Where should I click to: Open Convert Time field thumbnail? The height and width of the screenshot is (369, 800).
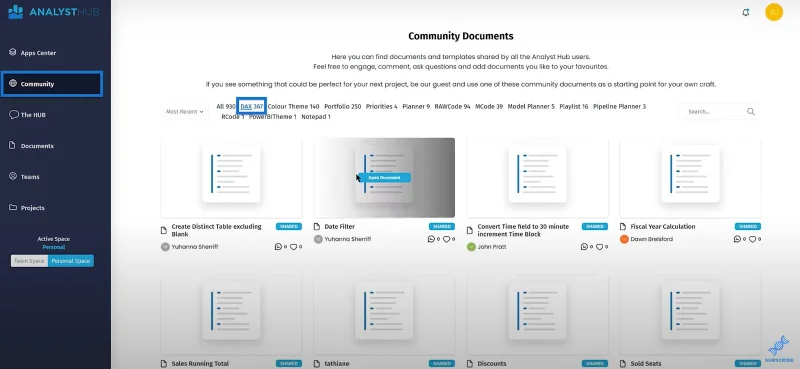[537, 178]
